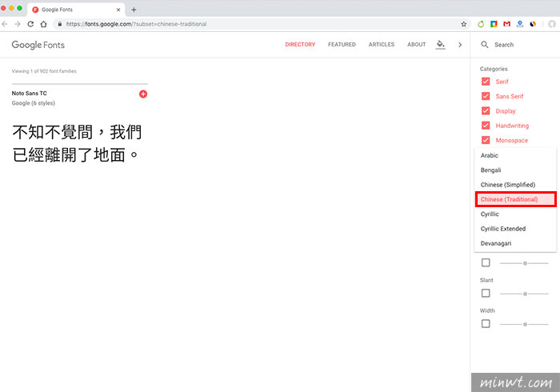Open the browser profile avatar icon

pyautogui.click(x=552, y=24)
